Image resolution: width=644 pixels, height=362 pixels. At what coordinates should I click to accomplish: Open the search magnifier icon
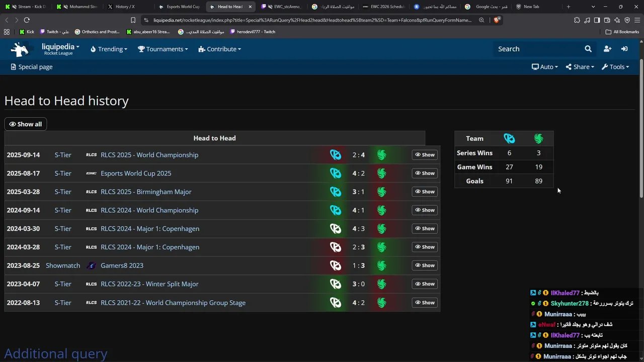(x=588, y=49)
